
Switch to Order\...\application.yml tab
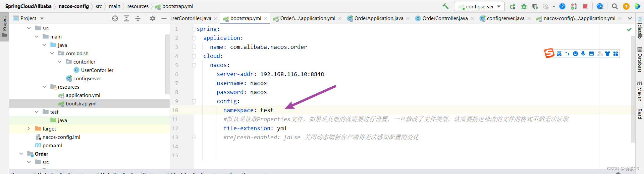click(308, 18)
